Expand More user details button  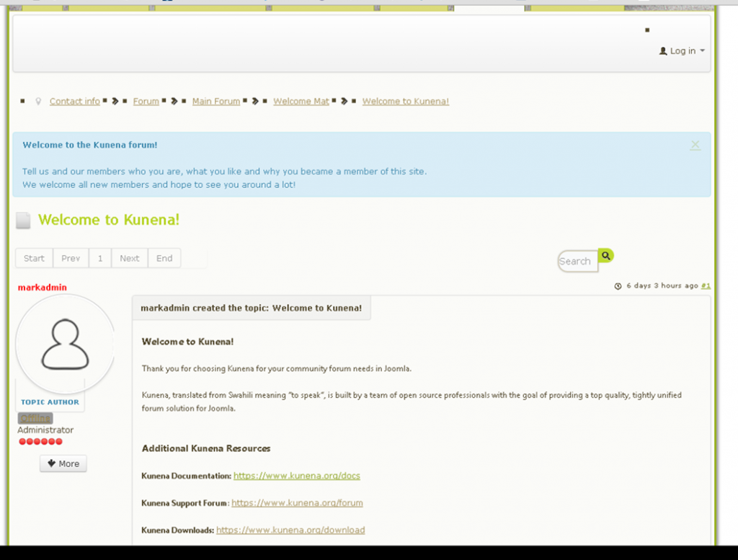(x=63, y=463)
